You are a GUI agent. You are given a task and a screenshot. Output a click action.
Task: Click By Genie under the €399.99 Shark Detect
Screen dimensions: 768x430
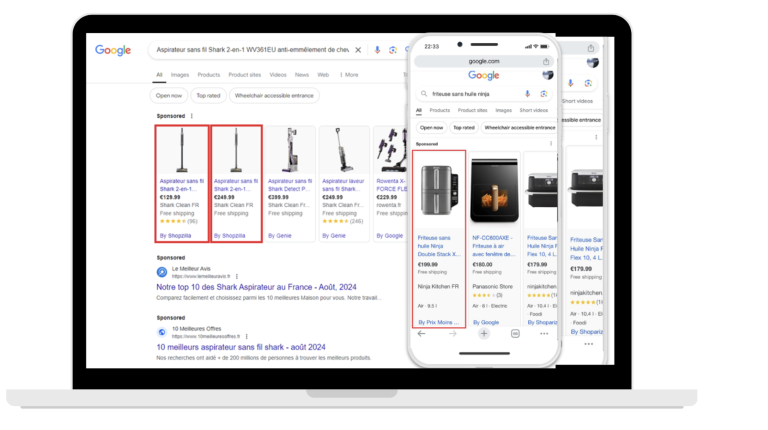pos(280,236)
